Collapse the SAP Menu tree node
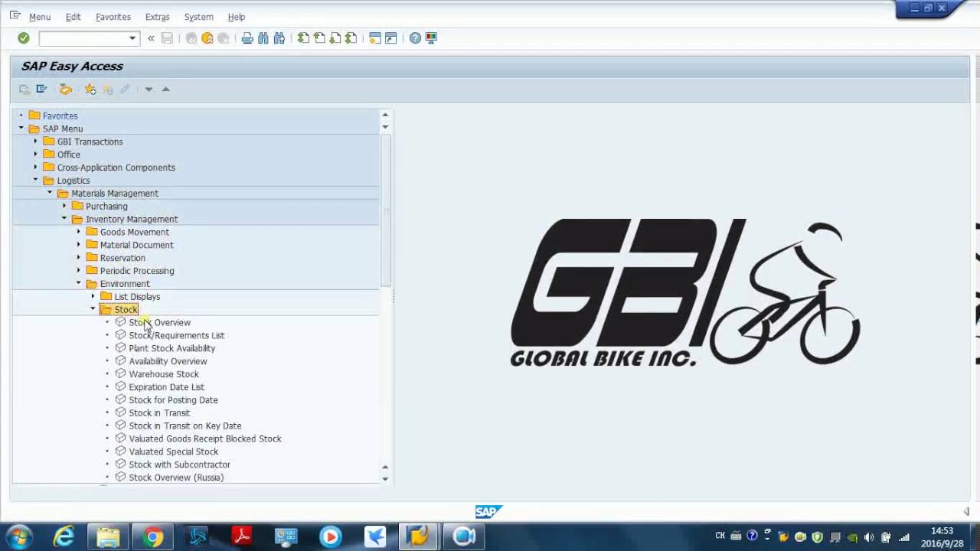This screenshot has width=980, height=551. point(21,129)
